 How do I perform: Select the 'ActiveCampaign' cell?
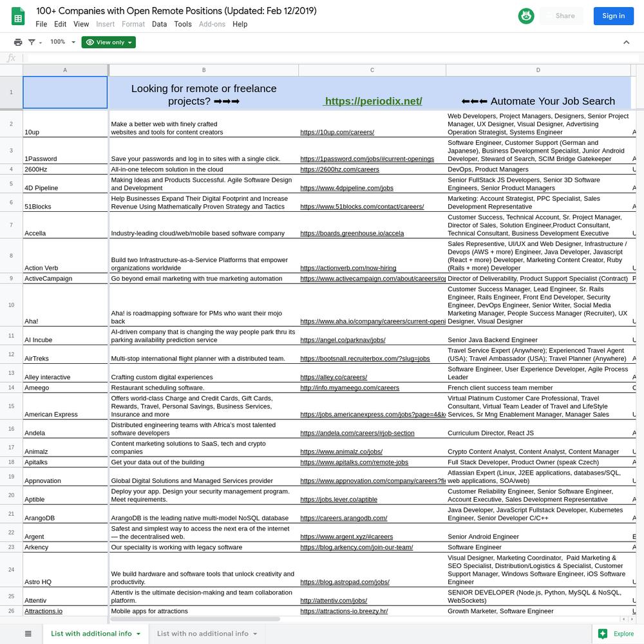tap(65, 278)
